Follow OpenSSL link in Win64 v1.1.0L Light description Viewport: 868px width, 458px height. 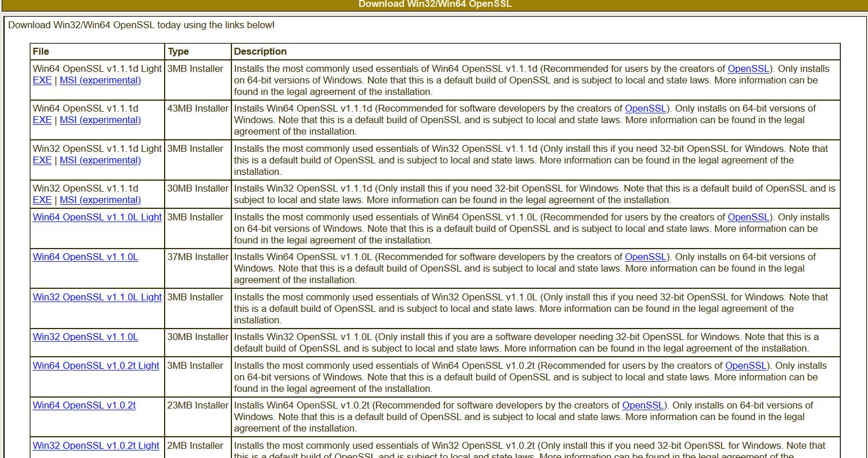pos(748,217)
